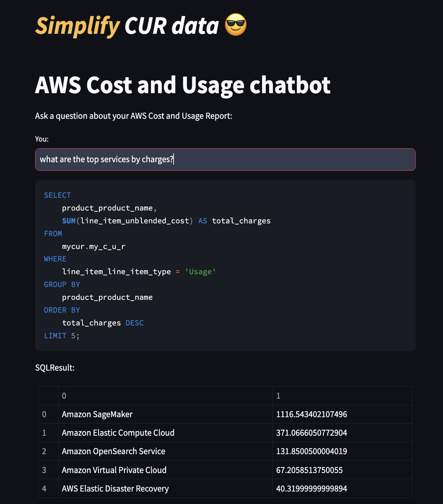Click the 'Amazon OpenSearch Service' cell
The image size is (443, 504).
click(x=113, y=451)
